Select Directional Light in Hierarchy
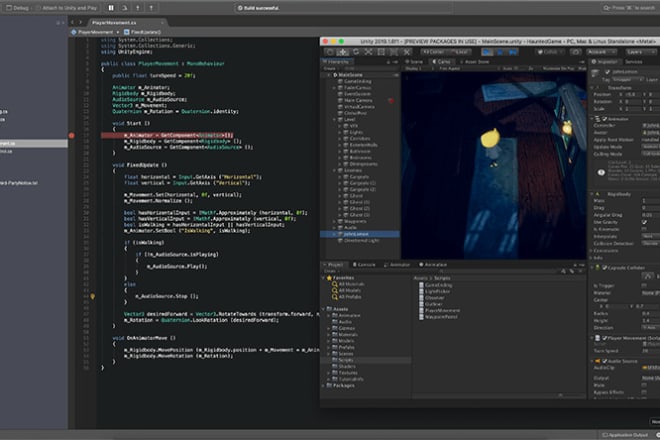The width and height of the screenshot is (660, 440). [361, 240]
